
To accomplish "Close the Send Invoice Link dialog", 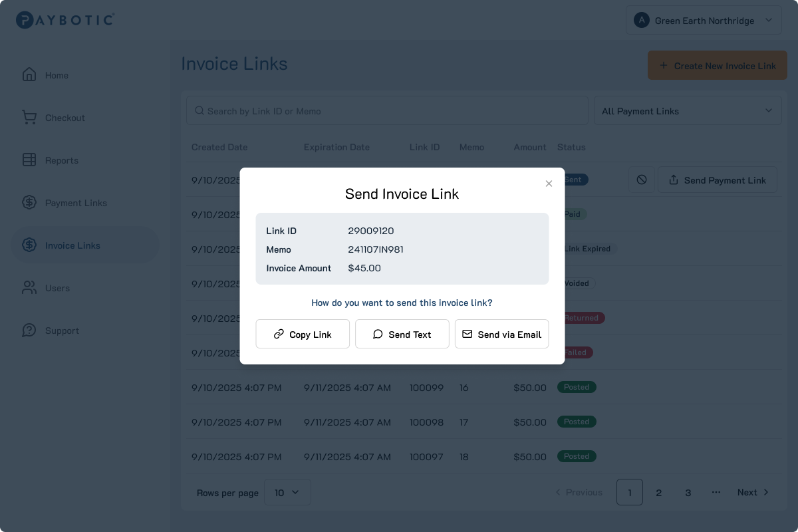I will [549, 184].
